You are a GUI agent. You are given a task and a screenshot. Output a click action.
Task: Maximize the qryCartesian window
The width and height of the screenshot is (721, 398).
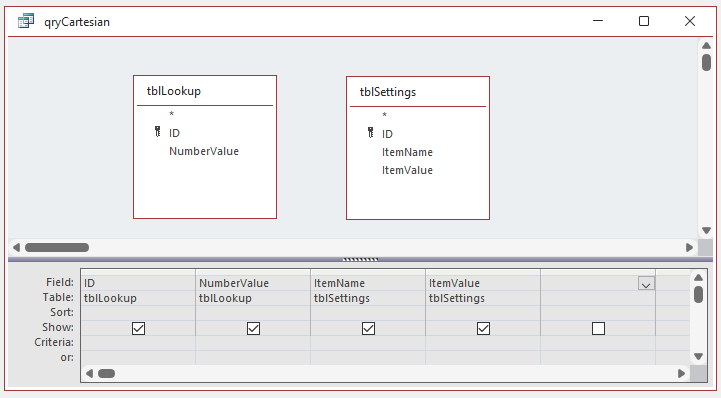[x=644, y=21]
